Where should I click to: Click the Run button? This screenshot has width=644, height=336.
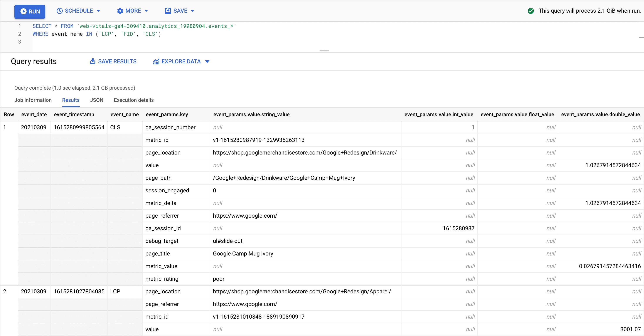coord(30,12)
